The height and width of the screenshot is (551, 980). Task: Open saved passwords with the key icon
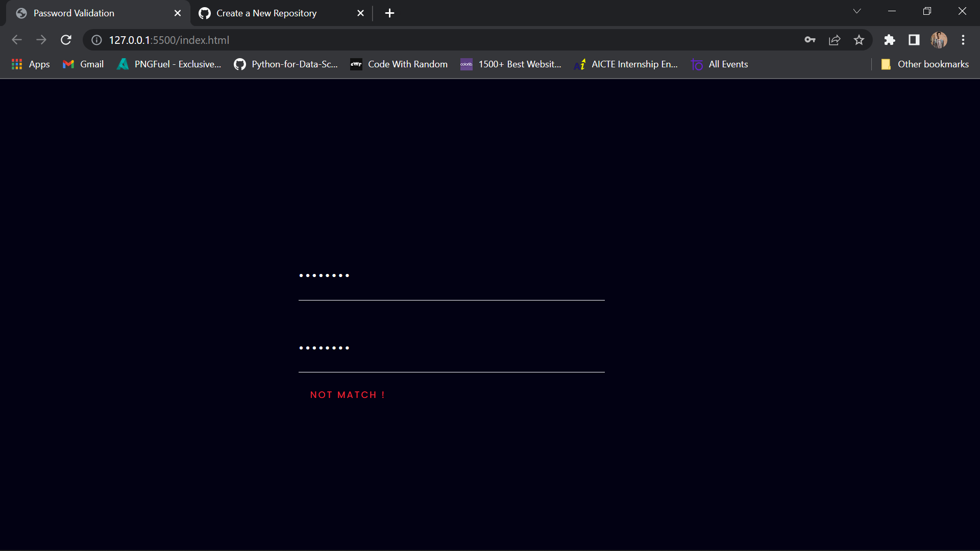810,40
